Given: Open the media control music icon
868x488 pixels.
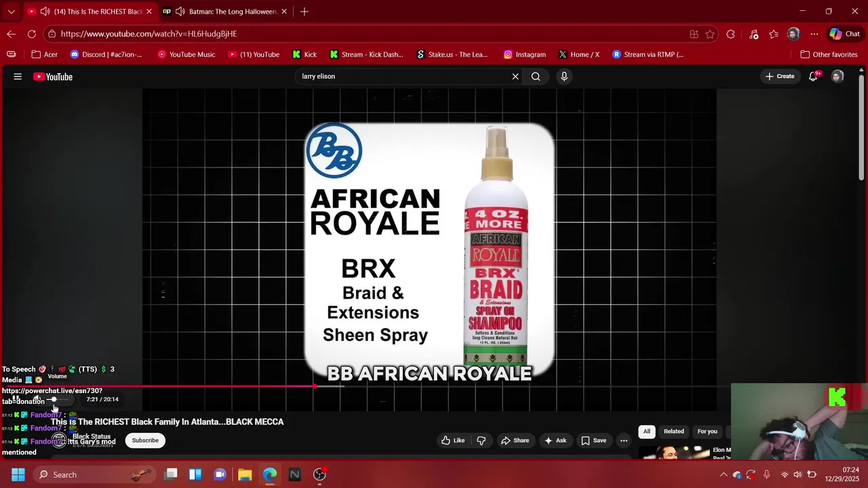Looking at the screenshot, I should pyautogui.click(x=753, y=34).
